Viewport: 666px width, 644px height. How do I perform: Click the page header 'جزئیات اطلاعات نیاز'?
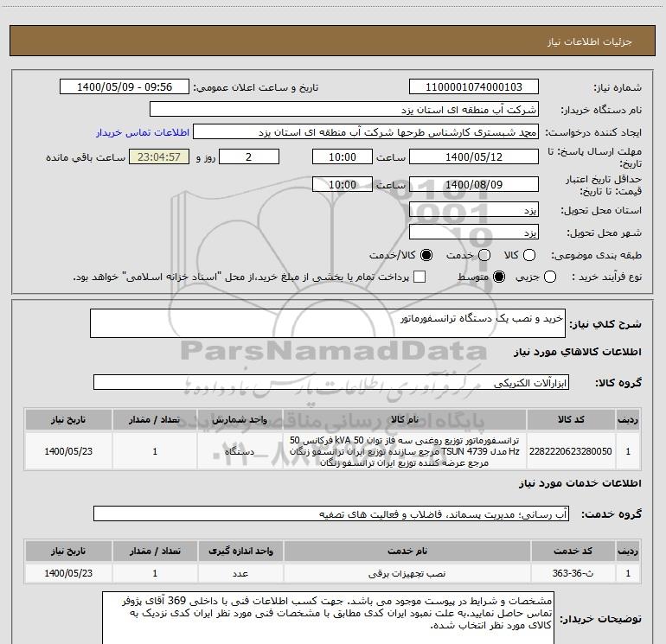[x=589, y=41]
